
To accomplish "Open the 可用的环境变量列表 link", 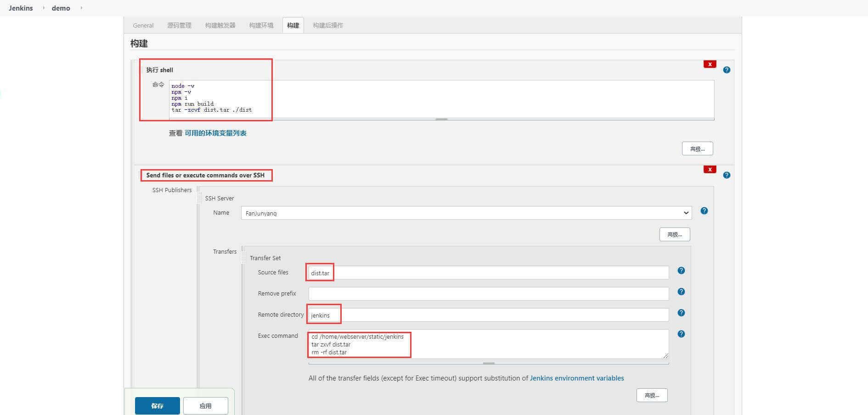I will (215, 133).
